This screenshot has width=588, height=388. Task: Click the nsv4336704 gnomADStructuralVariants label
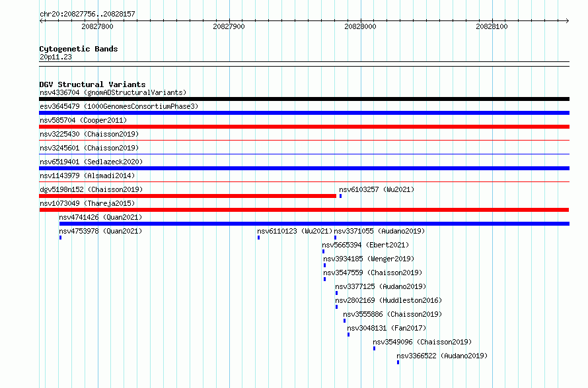pos(113,92)
